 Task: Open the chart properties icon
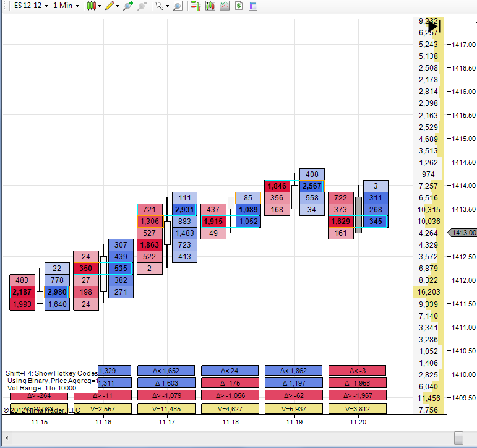[253, 6]
